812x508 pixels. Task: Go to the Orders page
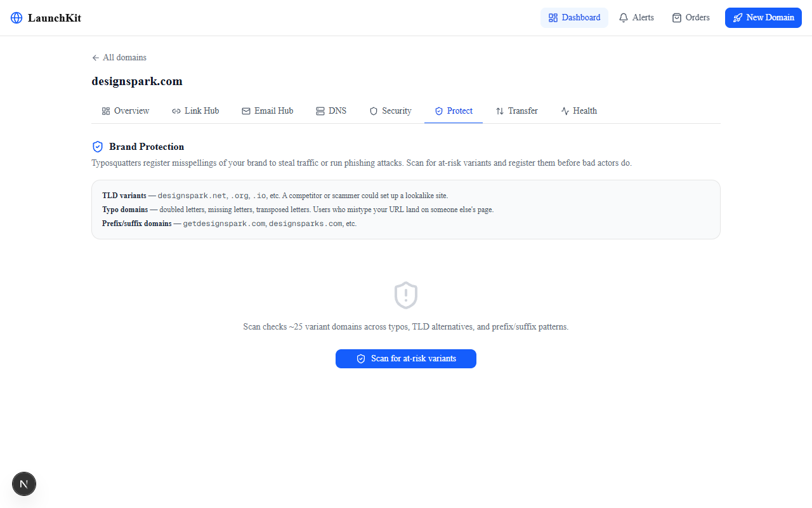tap(691, 18)
